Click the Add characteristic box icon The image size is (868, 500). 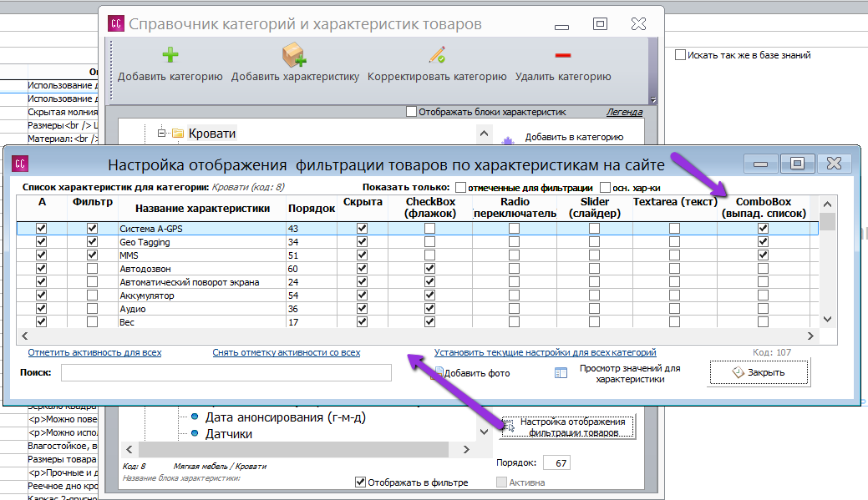(294, 55)
